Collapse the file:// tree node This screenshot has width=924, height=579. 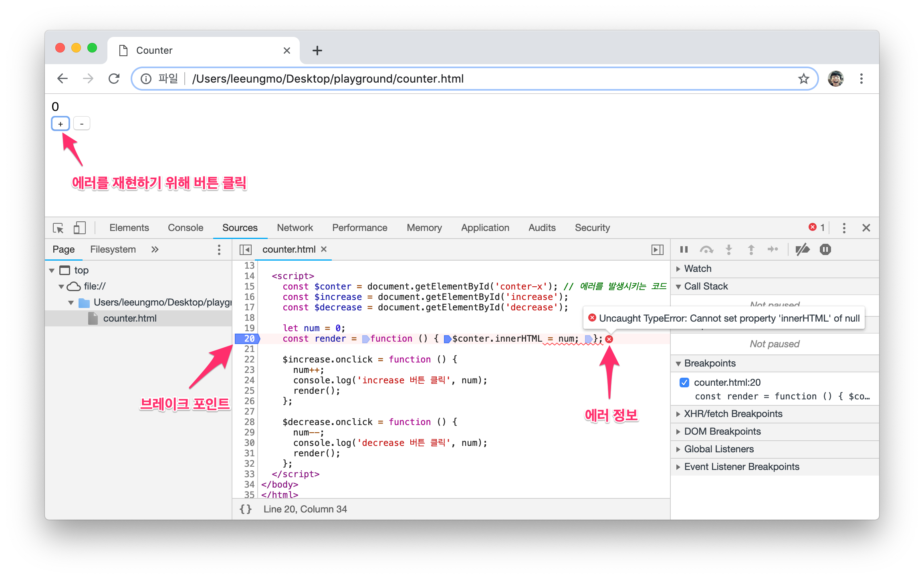tap(61, 286)
